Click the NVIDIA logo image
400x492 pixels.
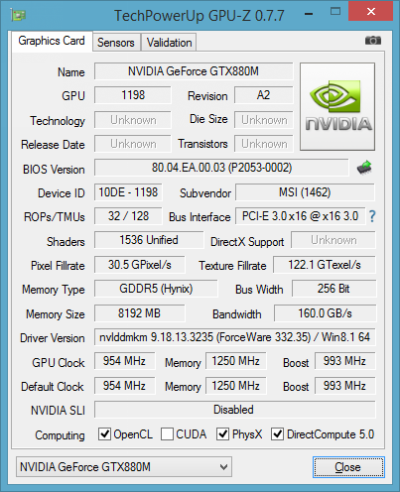coord(337,107)
